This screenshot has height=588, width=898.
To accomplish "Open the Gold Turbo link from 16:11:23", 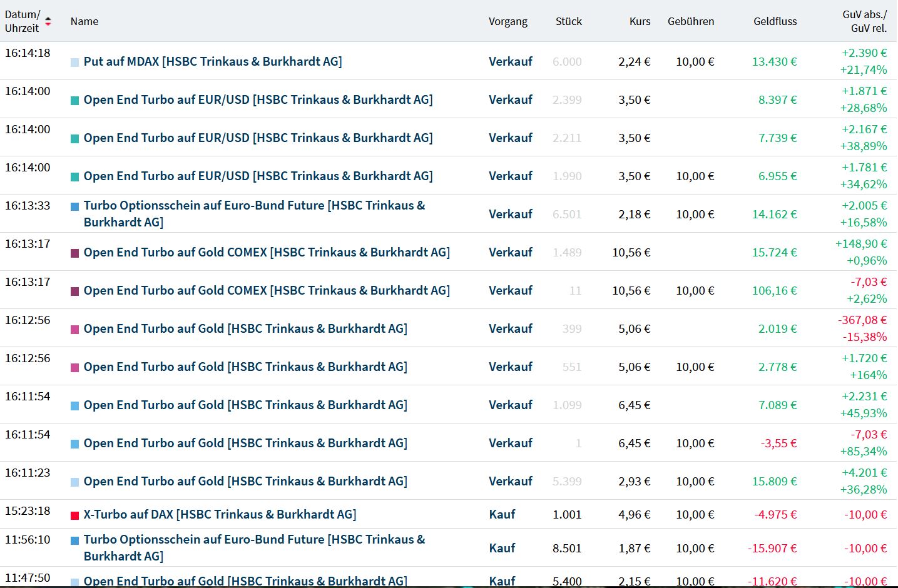I will coord(245,481).
